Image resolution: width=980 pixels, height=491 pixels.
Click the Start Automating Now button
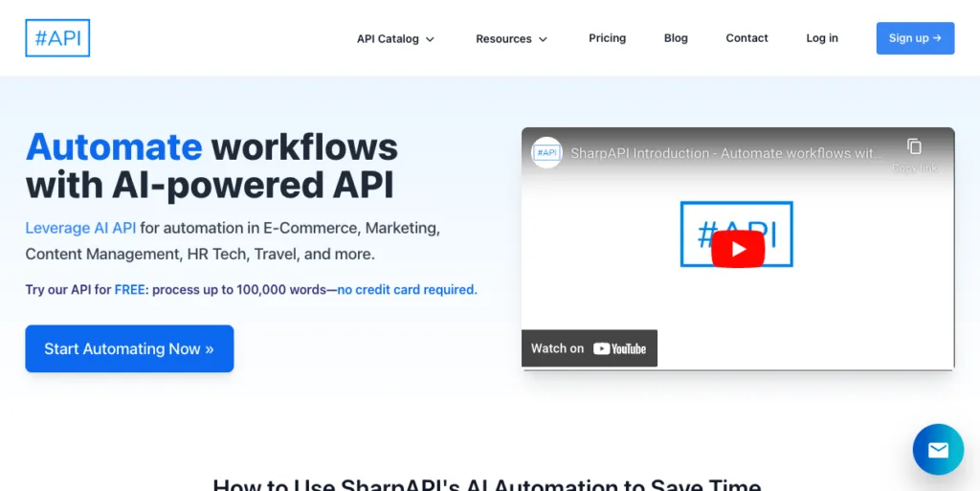129,348
